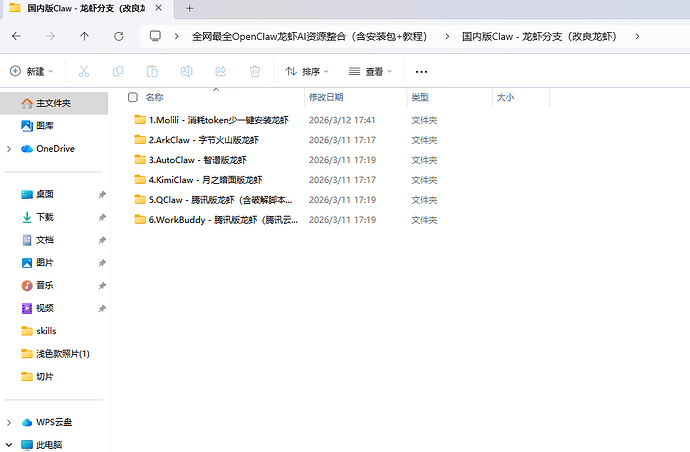The image size is (690, 452).
Task: Click pin icon next to 音乐
Action: tap(102, 286)
